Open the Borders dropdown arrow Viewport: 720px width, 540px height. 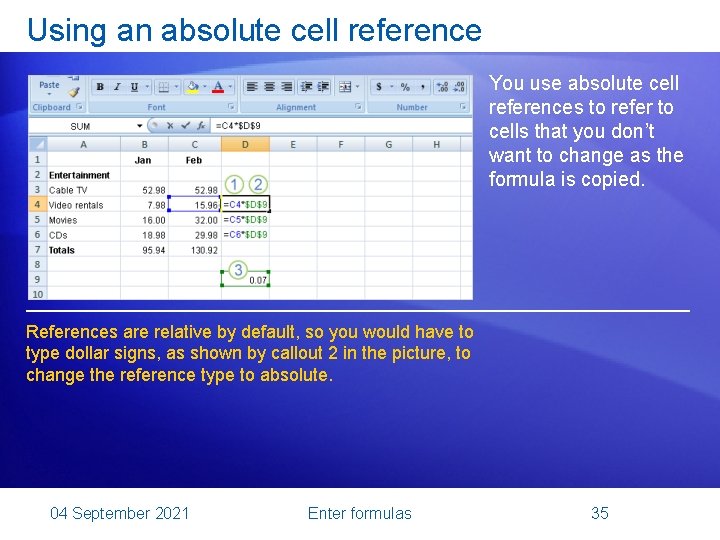[x=176, y=86]
